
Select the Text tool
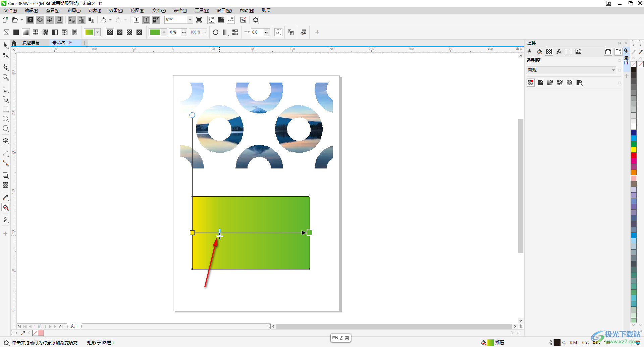5,141
